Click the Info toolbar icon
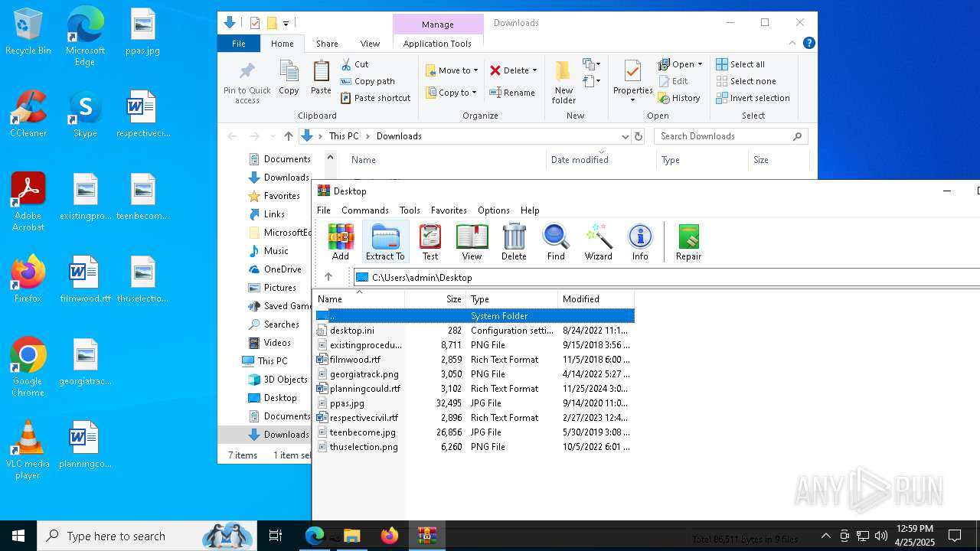This screenshot has width=980, height=551. click(640, 242)
